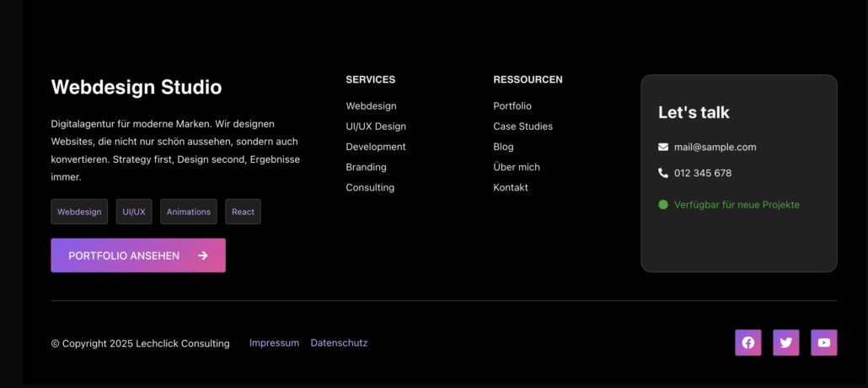Click the mail@sample.com email address

coord(715,147)
